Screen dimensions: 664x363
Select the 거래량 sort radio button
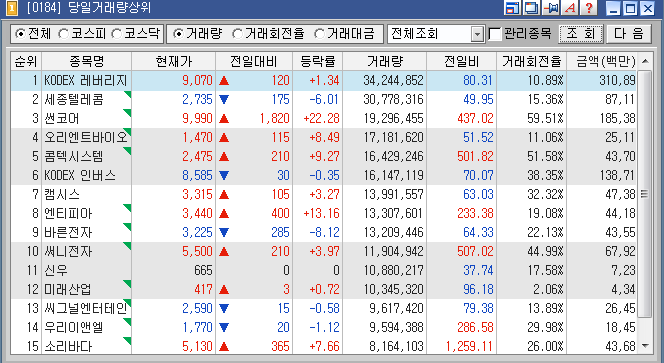click(179, 34)
